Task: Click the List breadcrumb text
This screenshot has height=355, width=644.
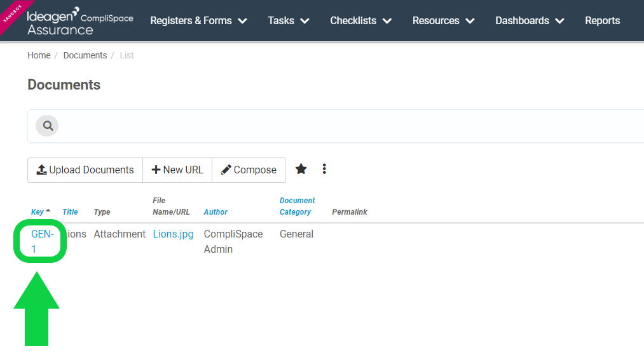Action: 127,55
